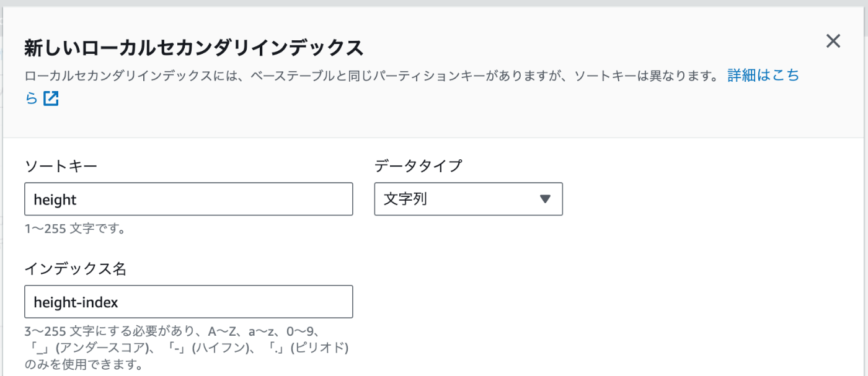Open the データタイプ dropdown
Image resolution: width=868 pixels, height=376 pixels.
click(468, 199)
